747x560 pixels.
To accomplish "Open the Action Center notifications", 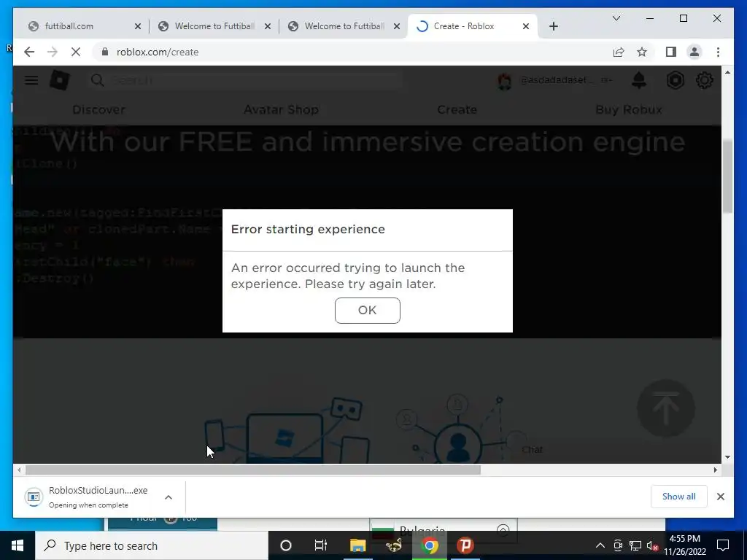I will pos(723,545).
